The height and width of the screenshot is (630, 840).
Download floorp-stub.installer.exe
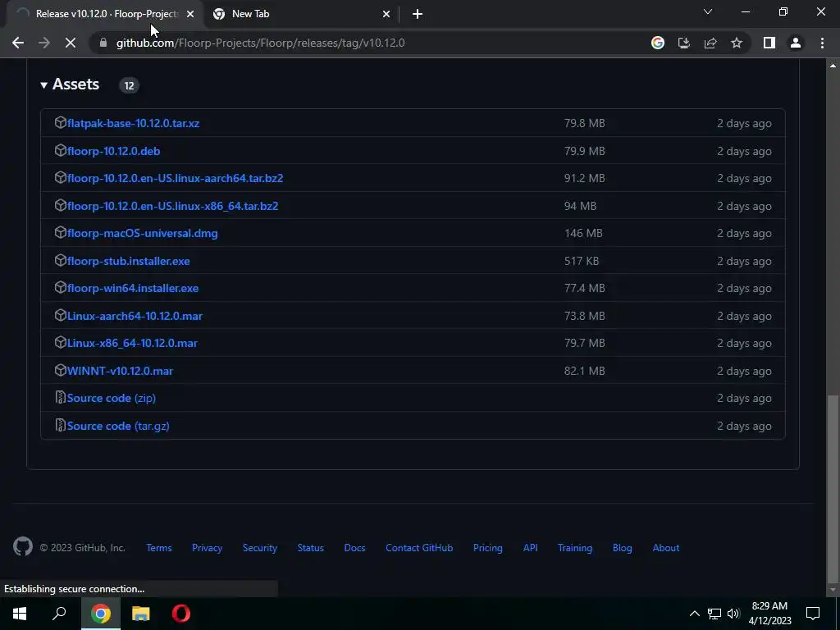129,261
